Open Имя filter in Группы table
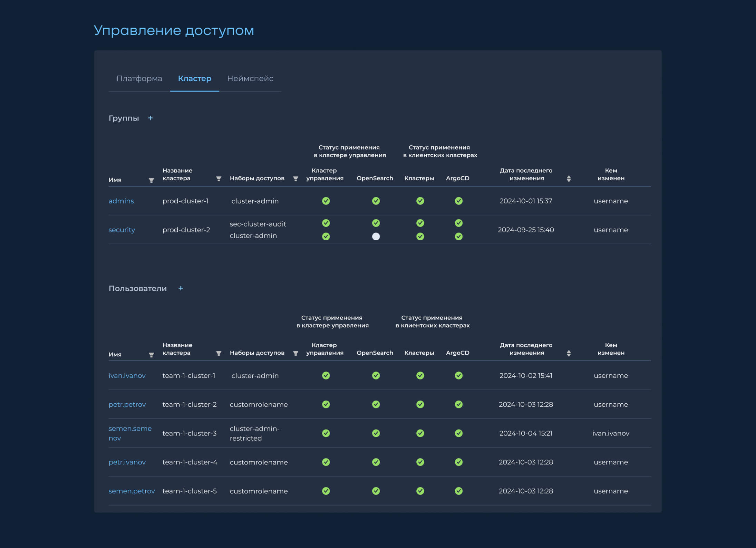This screenshot has height=548, width=756. click(x=151, y=180)
